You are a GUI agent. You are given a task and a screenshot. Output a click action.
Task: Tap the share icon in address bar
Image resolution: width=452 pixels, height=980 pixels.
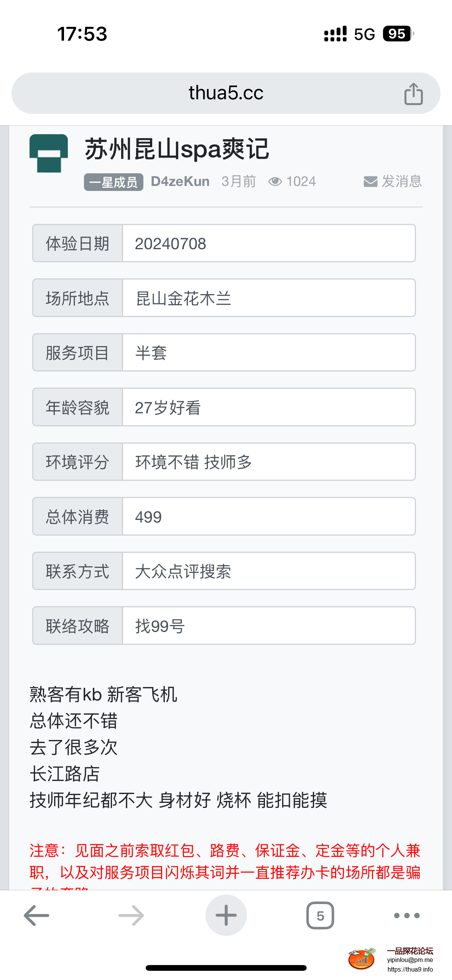[x=413, y=94]
